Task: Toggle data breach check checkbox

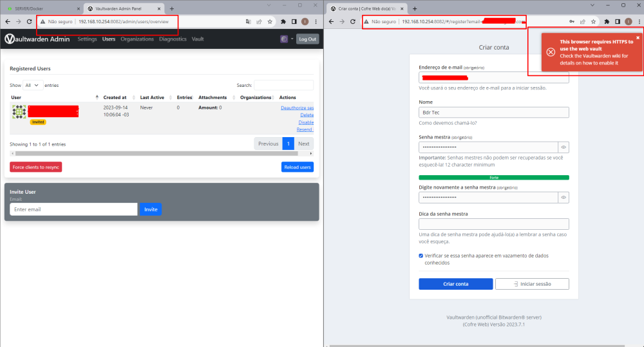Action: click(421, 256)
